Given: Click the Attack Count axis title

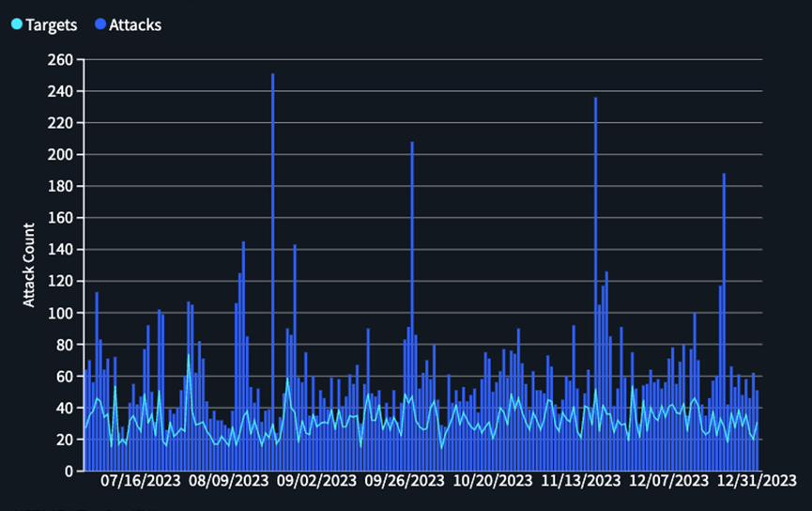Looking at the screenshot, I should click(29, 265).
